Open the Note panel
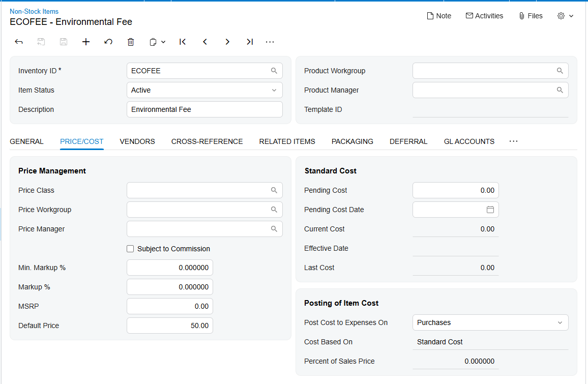Screen dimensions: 588x384 [439, 16]
